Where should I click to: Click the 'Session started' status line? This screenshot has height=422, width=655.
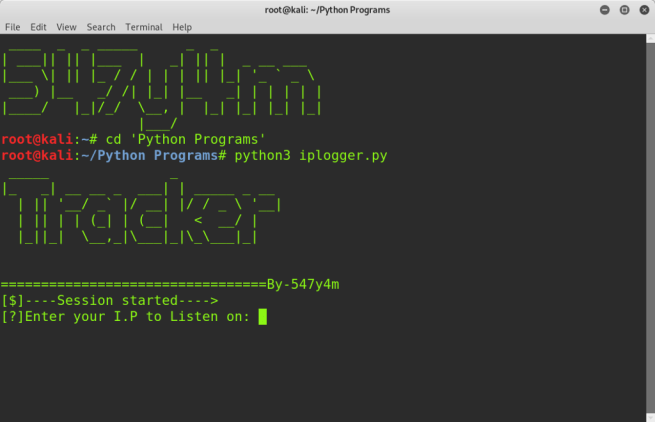tap(110, 301)
